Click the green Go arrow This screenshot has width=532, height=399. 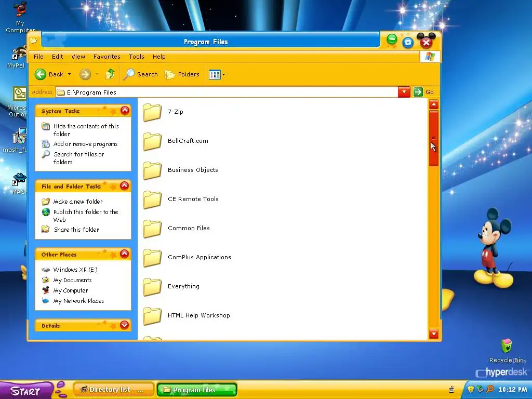[418, 92]
